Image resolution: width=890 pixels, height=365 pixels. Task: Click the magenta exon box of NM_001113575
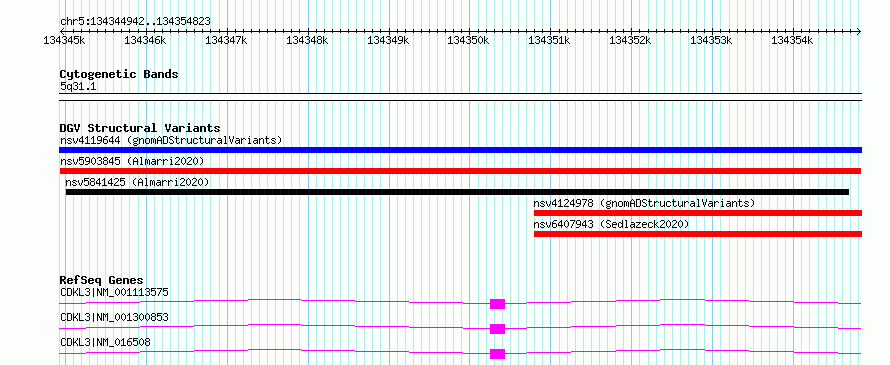tap(497, 304)
